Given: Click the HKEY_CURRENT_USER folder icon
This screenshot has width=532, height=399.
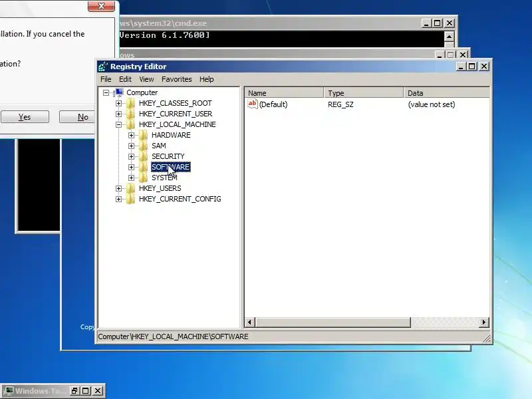Looking at the screenshot, I should tap(130, 114).
